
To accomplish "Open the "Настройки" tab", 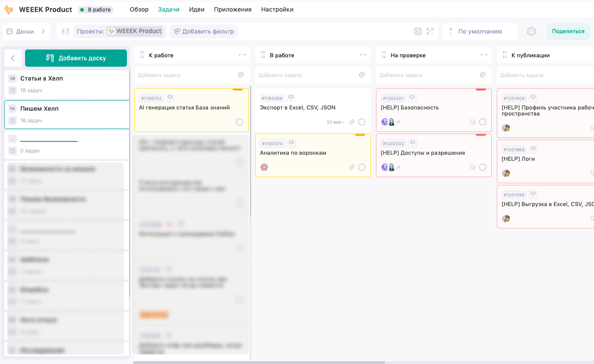I will (x=277, y=9).
